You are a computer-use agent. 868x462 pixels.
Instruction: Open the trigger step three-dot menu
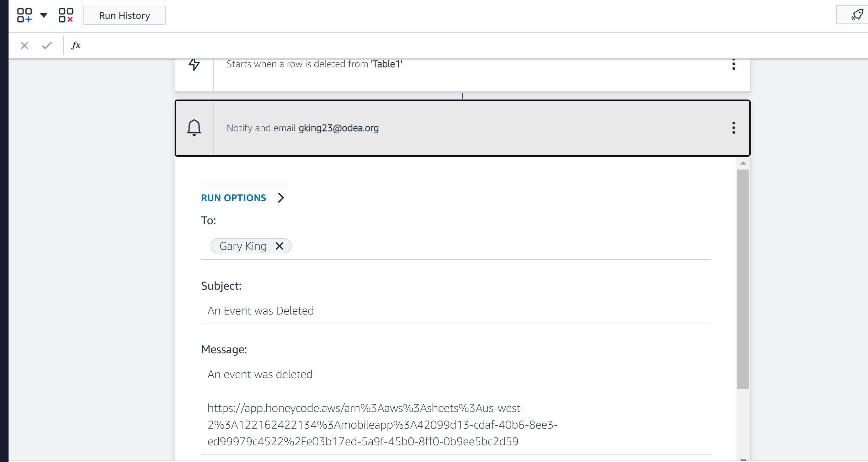click(733, 64)
